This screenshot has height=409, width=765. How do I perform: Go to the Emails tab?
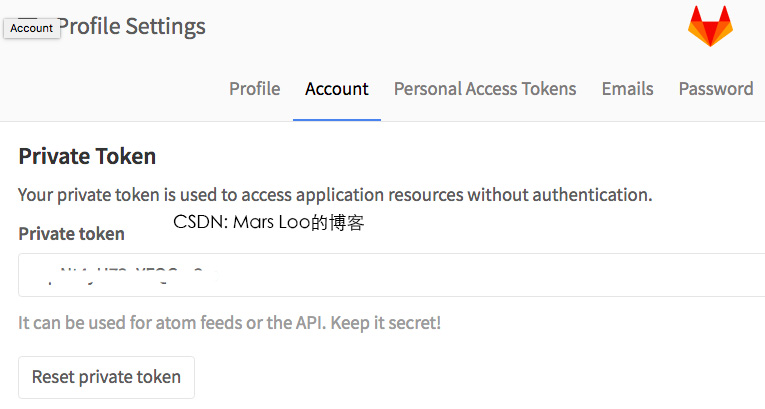(x=627, y=89)
